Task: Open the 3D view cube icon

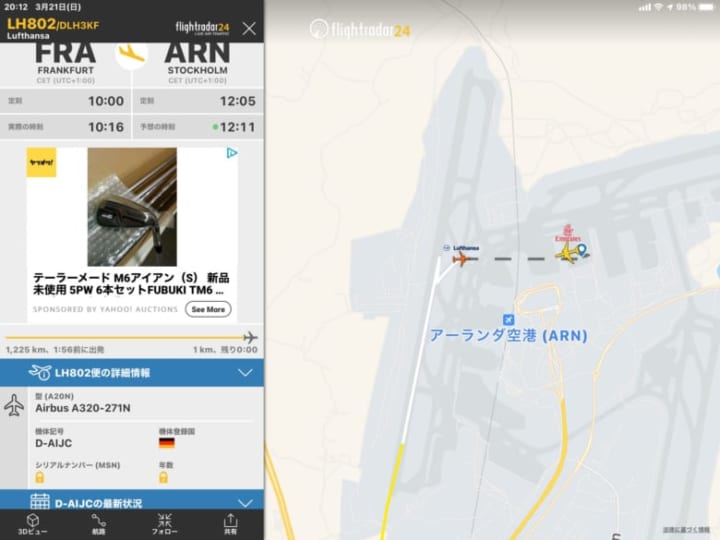Action: tap(32, 520)
